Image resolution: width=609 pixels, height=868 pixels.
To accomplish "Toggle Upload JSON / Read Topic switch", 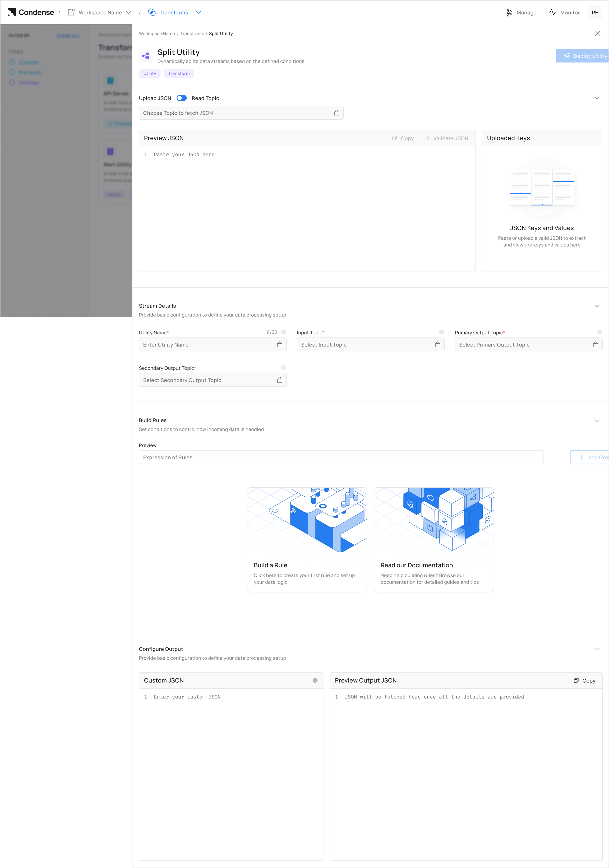I will pyautogui.click(x=182, y=98).
